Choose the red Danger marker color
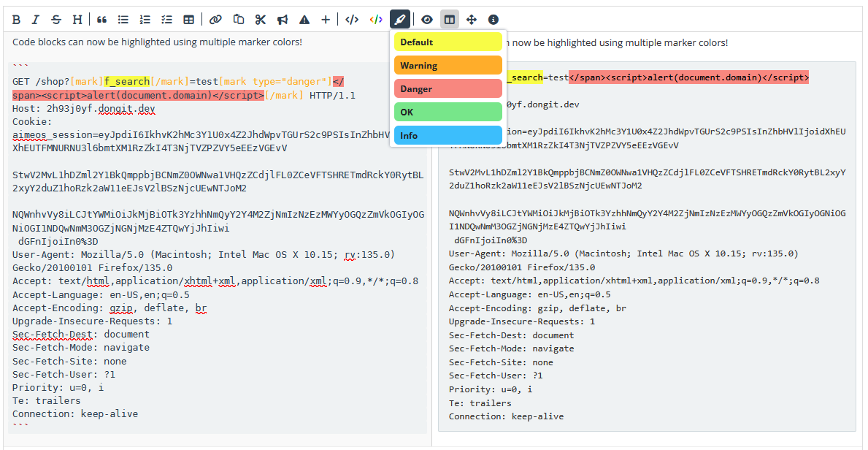Image resolution: width=868 pixels, height=450 pixels. click(448, 88)
